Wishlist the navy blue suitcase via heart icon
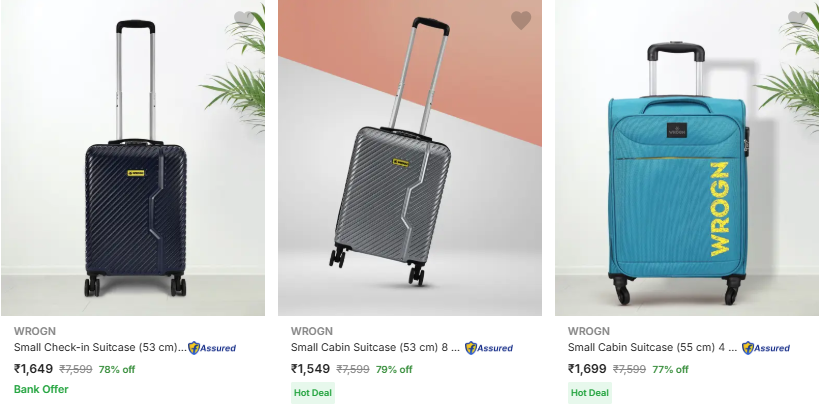The height and width of the screenshot is (405, 822). (244, 20)
